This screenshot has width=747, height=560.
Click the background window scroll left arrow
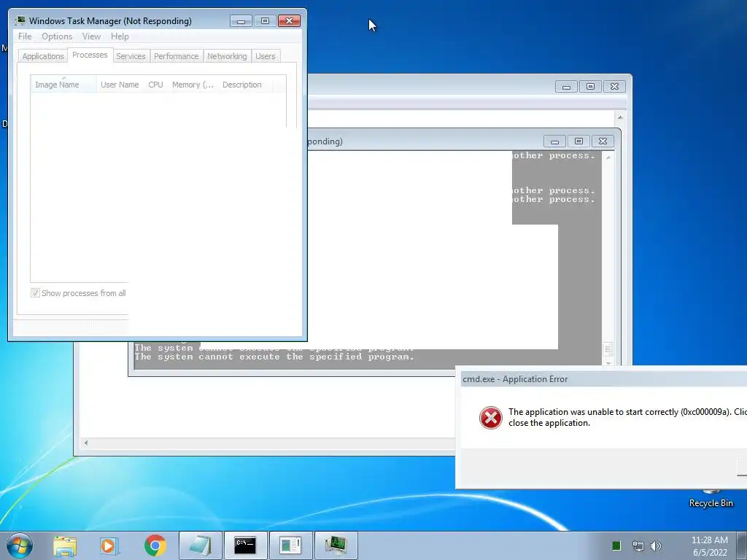86,443
